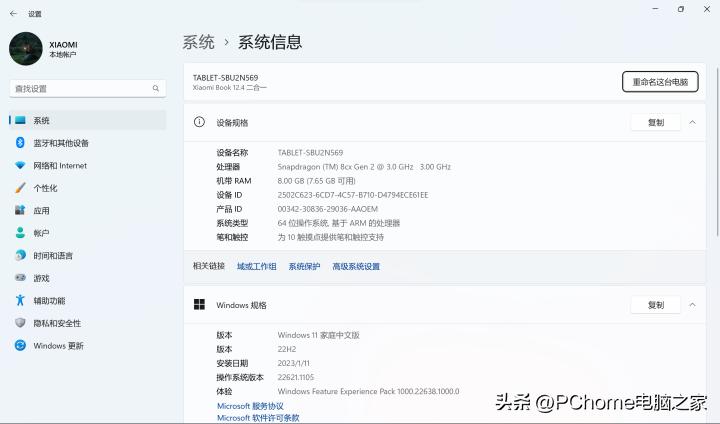
Task: Select the 系统 monitor icon in sidebar
Action: (x=20, y=120)
